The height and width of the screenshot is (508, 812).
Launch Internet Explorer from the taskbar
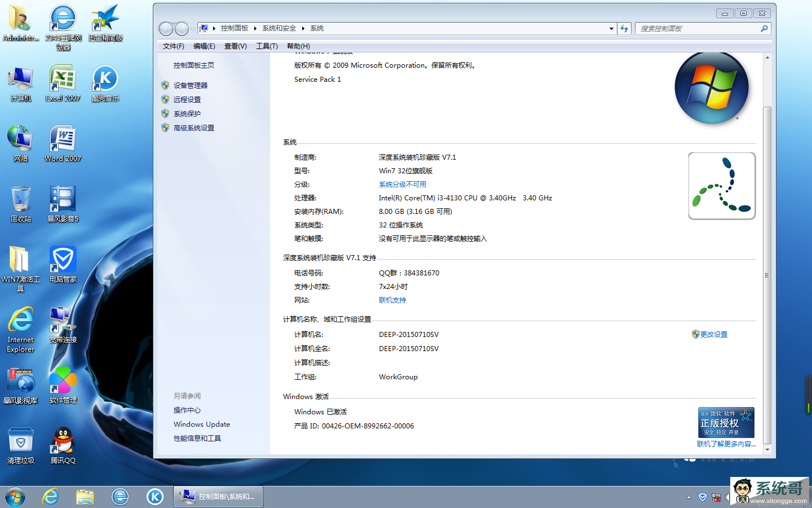[50, 497]
